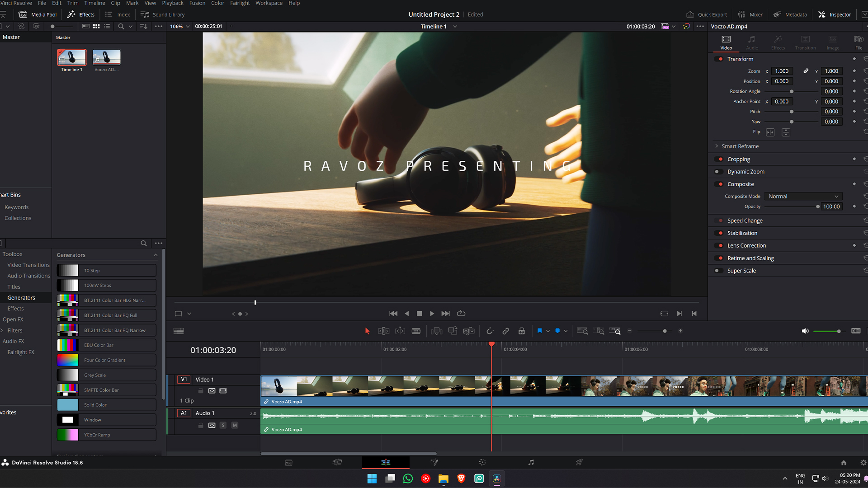Open the flag color dropdown arrow
The image size is (868, 488).
coord(548,331)
